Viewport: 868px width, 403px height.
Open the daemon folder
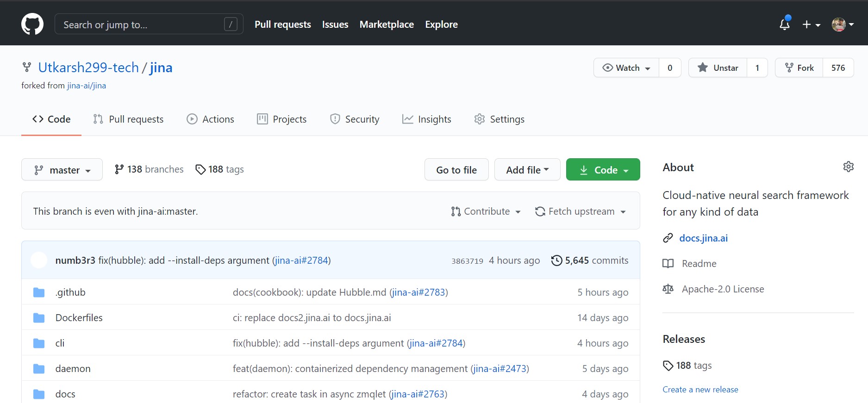click(73, 369)
